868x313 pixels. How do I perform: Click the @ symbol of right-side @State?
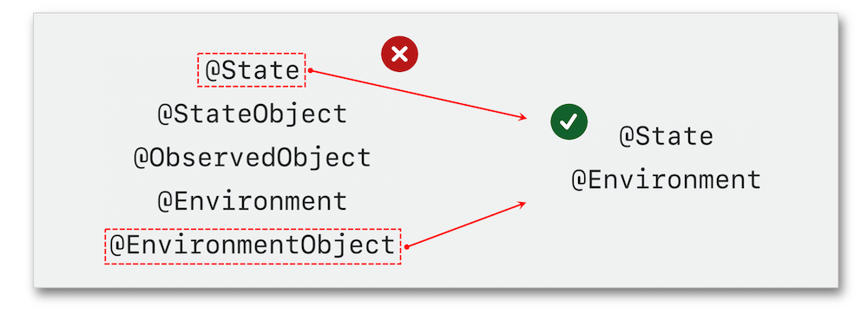626,136
